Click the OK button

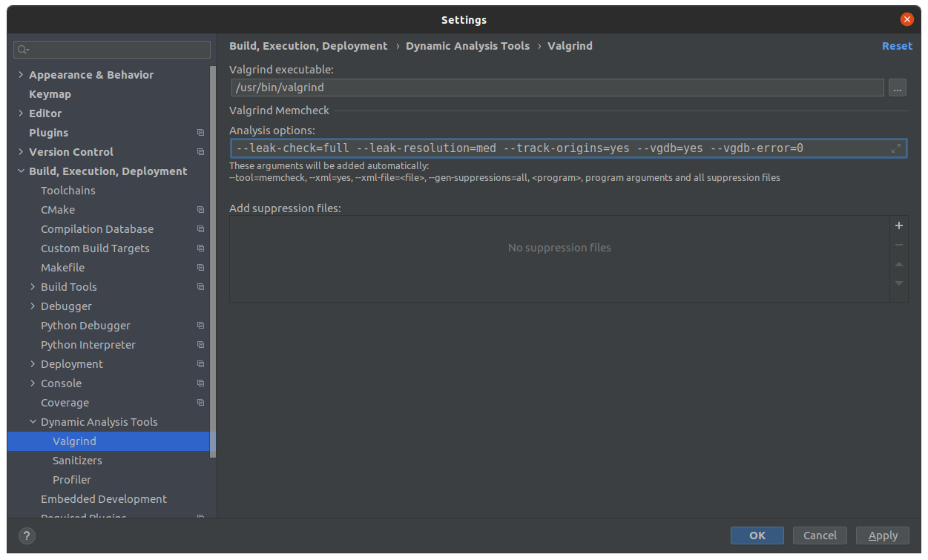point(757,536)
